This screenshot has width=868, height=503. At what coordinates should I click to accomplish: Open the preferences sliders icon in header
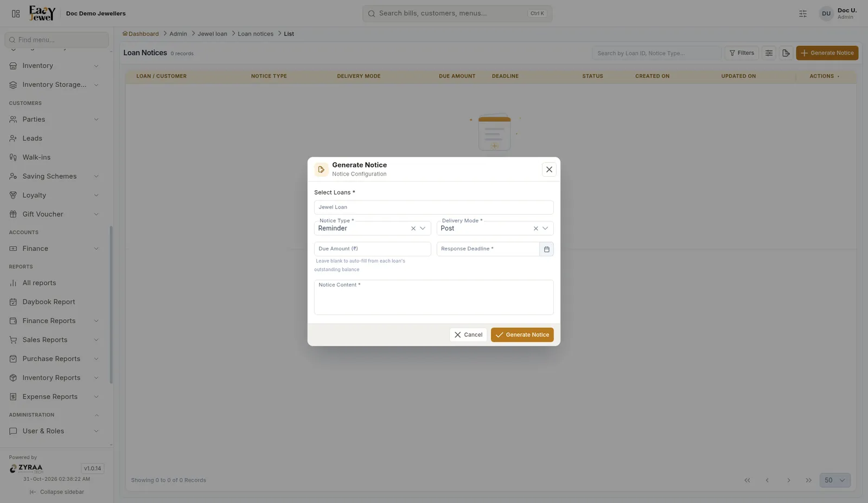pos(803,14)
